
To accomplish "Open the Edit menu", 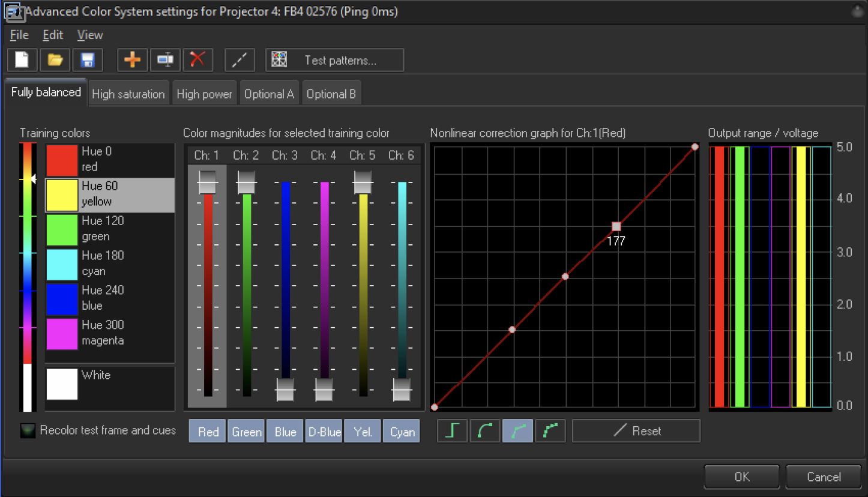I will [53, 35].
